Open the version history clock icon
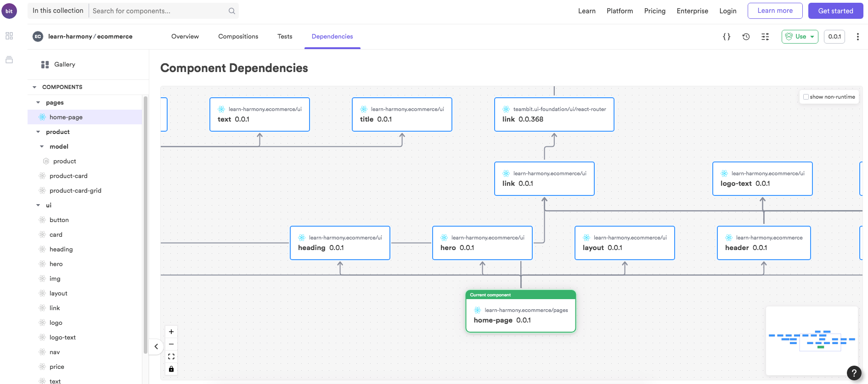 [746, 37]
